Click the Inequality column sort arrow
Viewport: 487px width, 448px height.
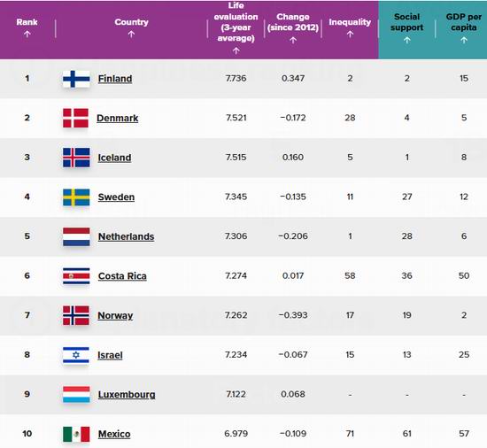(350, 35)
